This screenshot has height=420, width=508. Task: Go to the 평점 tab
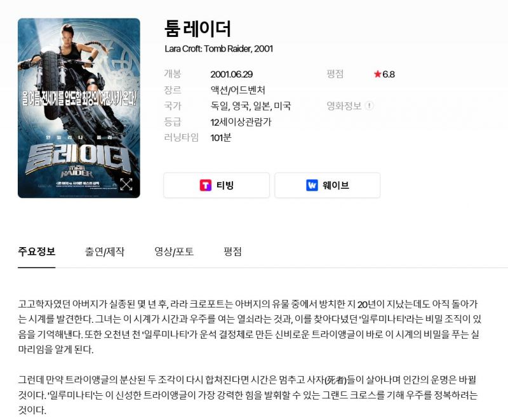click(x=232, y=252)
